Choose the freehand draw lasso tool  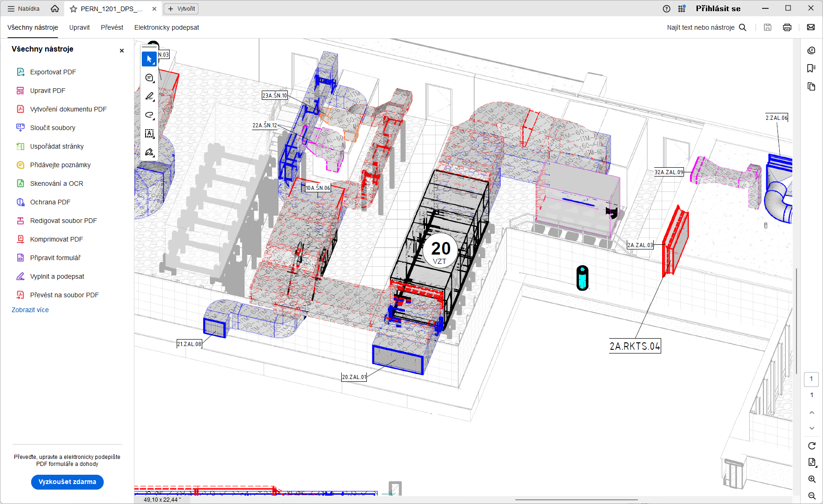(149, 115)
